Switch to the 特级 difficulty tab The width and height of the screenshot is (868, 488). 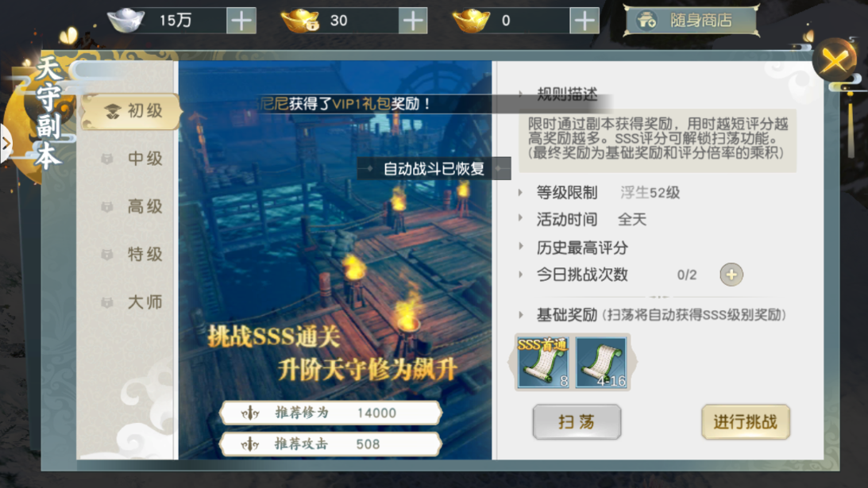click(x=132, y=254)
